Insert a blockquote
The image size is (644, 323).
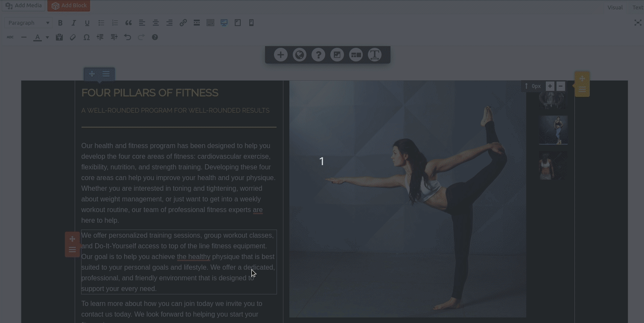click(x=128, y=23)
